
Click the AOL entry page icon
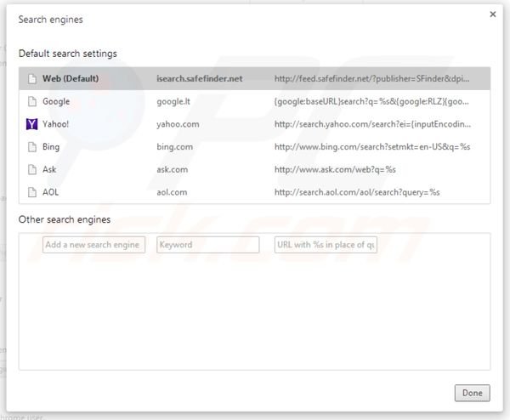click(x=32, y=192)
